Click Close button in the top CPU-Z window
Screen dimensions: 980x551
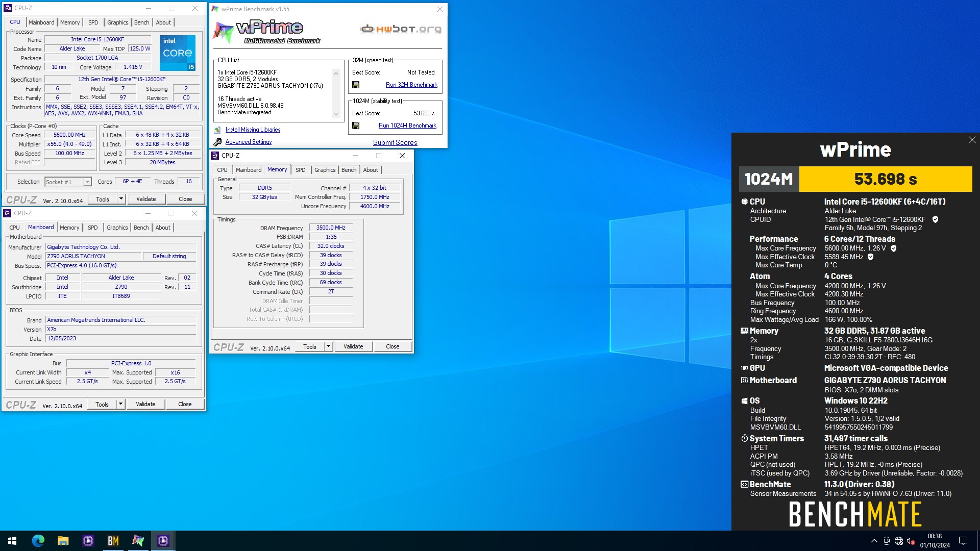tap(185, 199)
